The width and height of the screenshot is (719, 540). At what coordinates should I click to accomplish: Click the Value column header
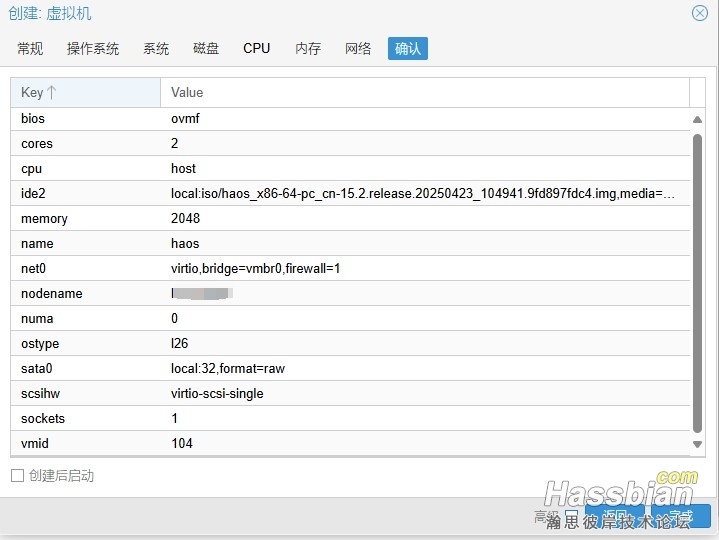pyautogui.click(x=425, y=93)
